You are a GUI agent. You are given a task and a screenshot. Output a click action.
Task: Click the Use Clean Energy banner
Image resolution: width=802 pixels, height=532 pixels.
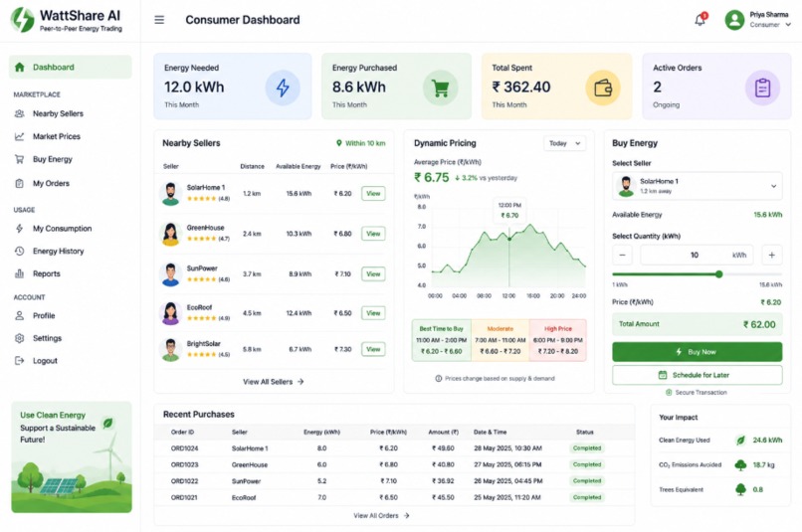tap(72, 456)
